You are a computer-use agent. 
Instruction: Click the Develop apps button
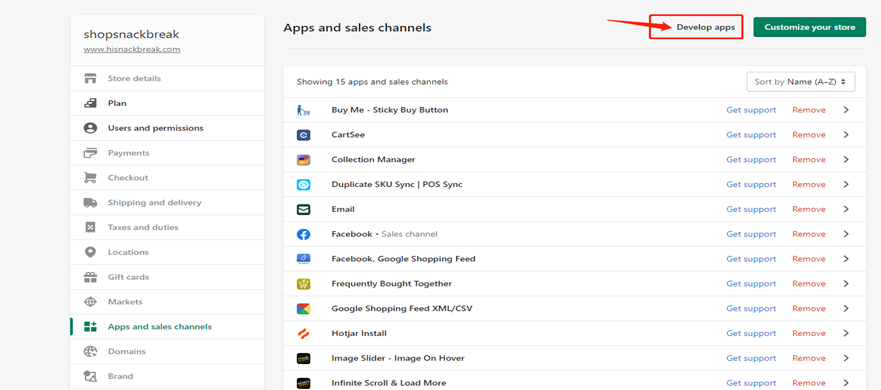click(x=705, y=27)
